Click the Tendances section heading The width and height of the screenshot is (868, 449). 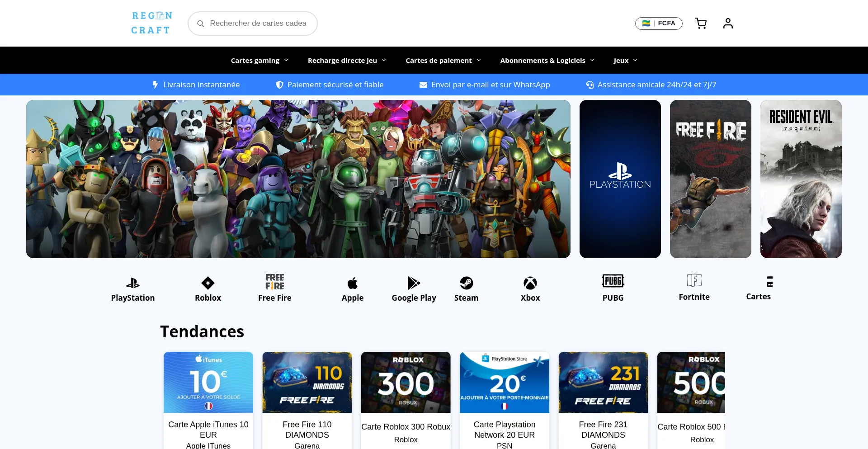(x=202, y=331)
